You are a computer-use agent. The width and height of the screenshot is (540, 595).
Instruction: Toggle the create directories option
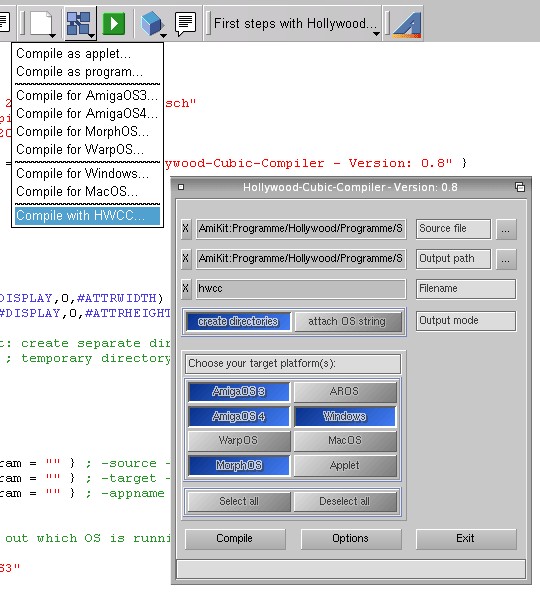238,321
